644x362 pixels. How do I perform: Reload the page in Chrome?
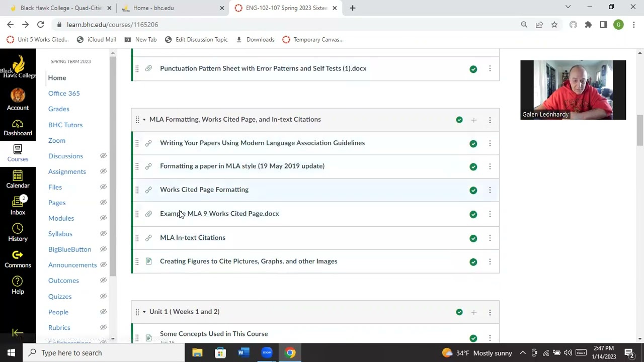click(x=40, y=24)
